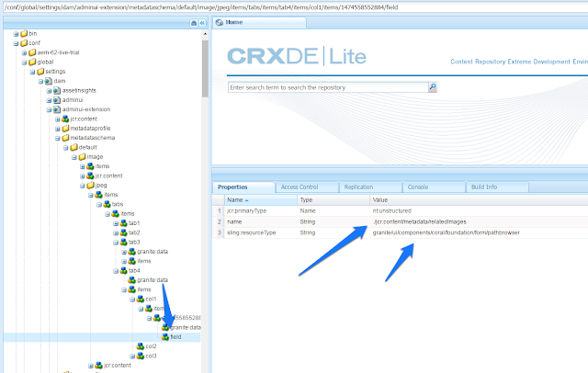Viewport: 588px width, 373px height.
Task: Expand the col3 node
Action: (132, 356)
